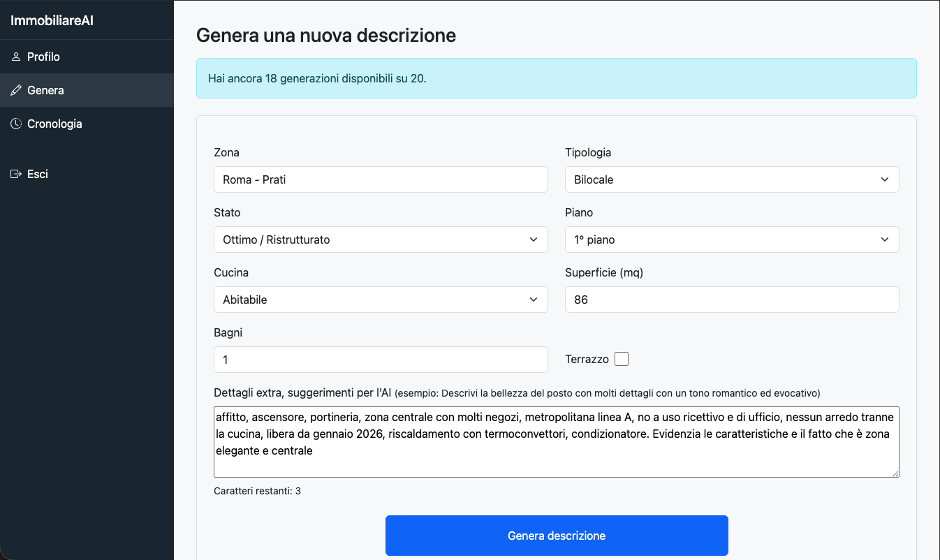Select Esci to log out

[x=87, y=174]
